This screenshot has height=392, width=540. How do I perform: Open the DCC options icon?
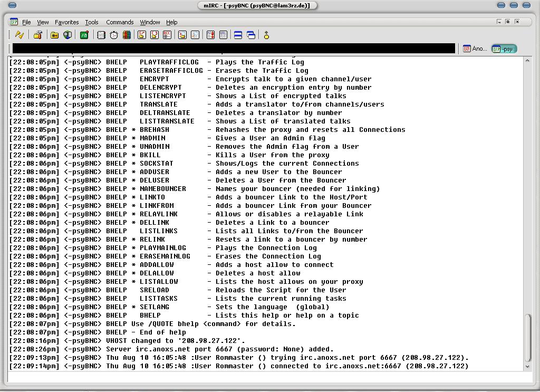(167, 35)
